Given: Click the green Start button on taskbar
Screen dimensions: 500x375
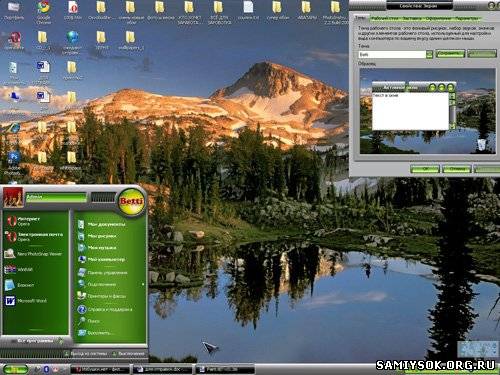Looking at the screenshot, I should [x=15, y=369].
